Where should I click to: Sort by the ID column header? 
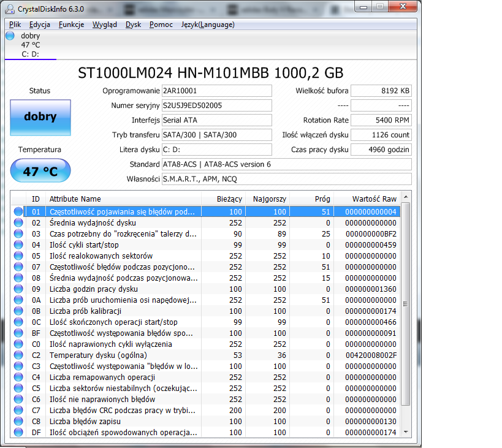coord(36,199)
